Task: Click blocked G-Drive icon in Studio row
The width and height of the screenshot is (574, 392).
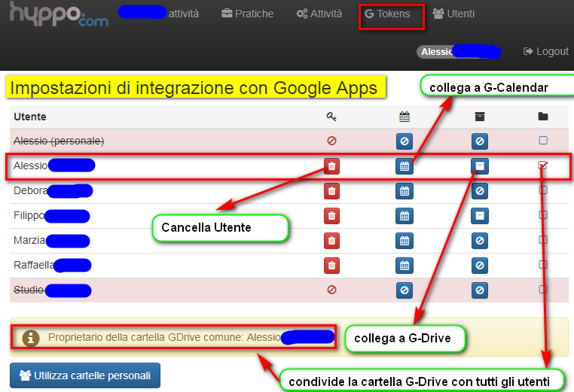Action: 480,290
